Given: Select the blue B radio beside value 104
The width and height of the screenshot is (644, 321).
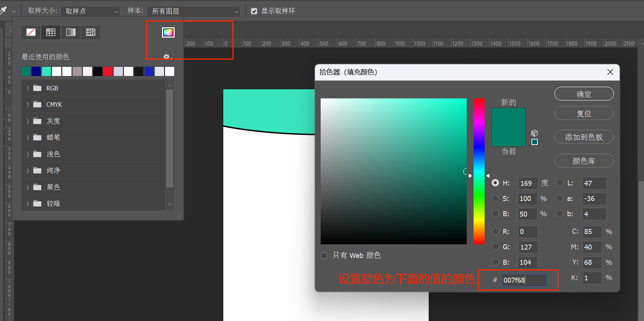Looking at the screenshot, I should click(x=495, y=262).
